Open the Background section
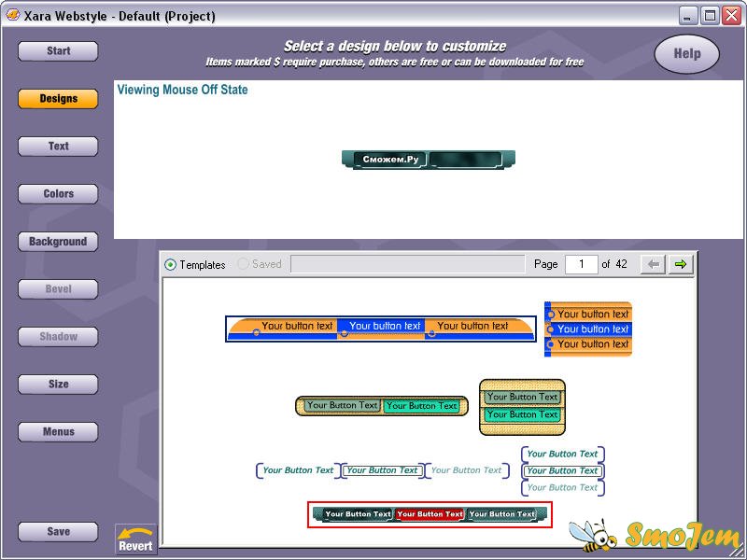The height and width of the screenshot is (560, 747). (58, 242)
